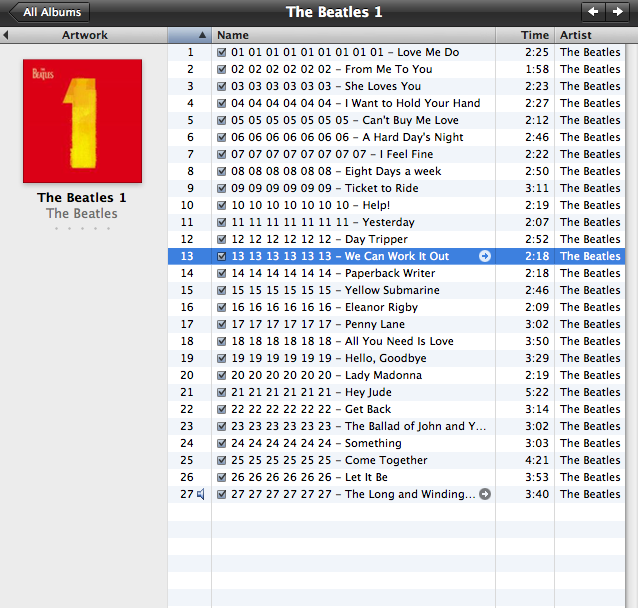Sort by the Time column header
The width and height of the screenshot is (638, 608).
pyautogui.click(x=525, y=35)
